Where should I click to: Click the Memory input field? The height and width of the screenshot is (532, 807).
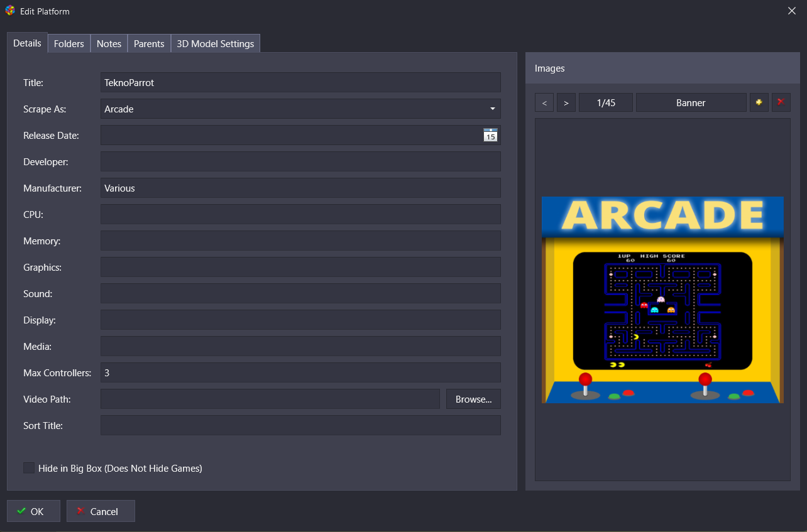300,241
